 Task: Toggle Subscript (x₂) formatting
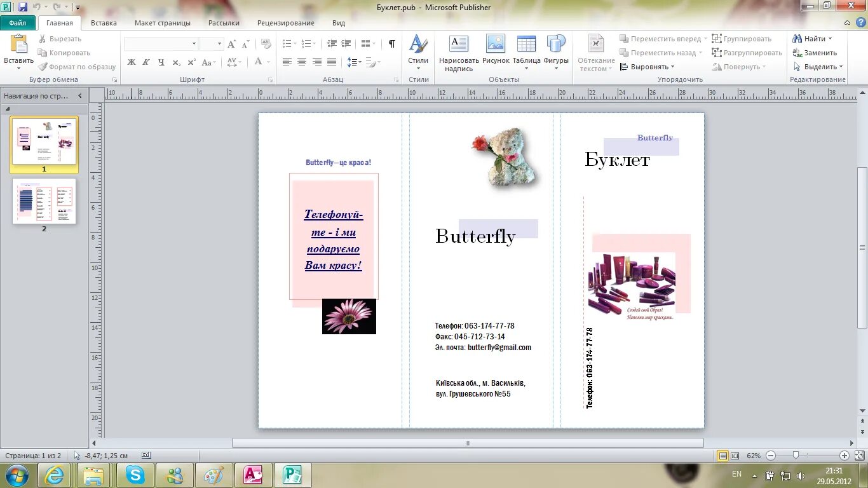[177, 62]
